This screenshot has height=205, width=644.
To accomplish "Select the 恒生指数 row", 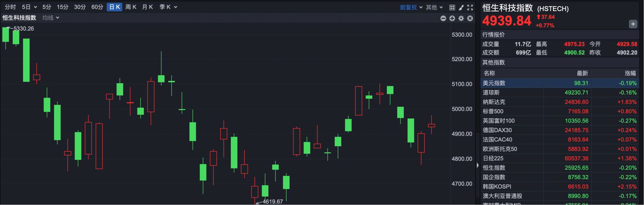I will pyautogui.click(x=560, y=168).
